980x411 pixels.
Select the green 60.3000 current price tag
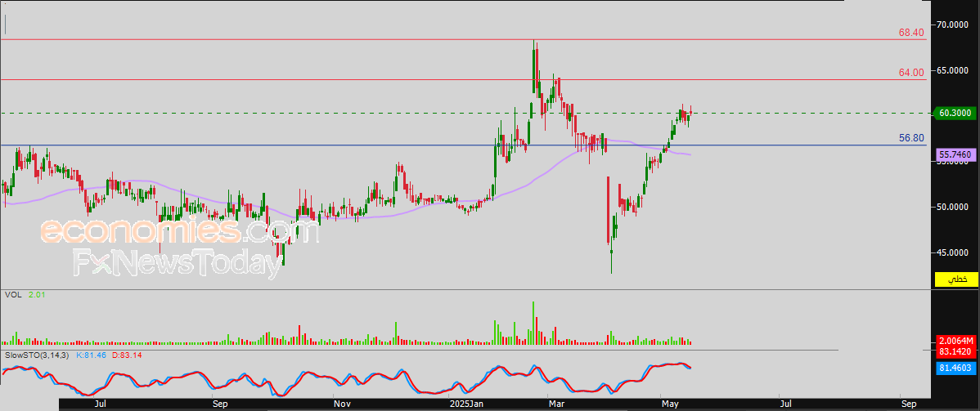955,113
